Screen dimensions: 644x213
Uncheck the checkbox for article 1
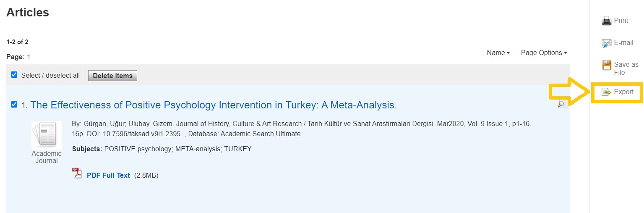tap(14, 104)
